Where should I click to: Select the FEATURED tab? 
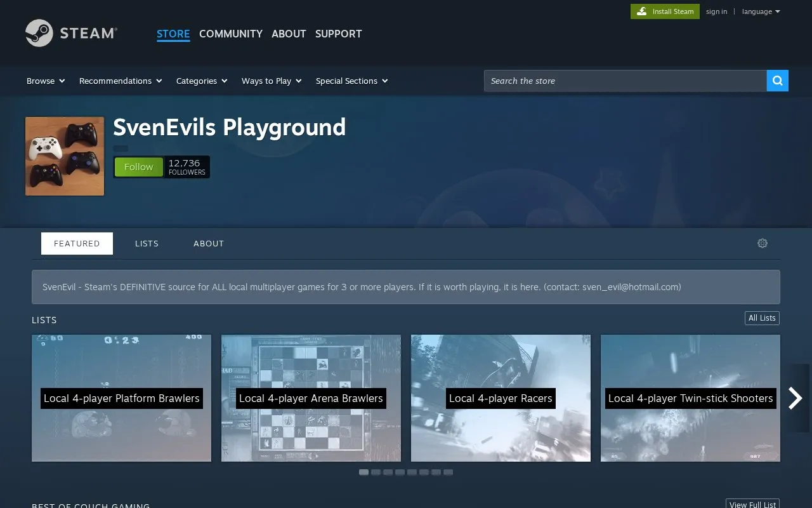(x=77, y=243)
